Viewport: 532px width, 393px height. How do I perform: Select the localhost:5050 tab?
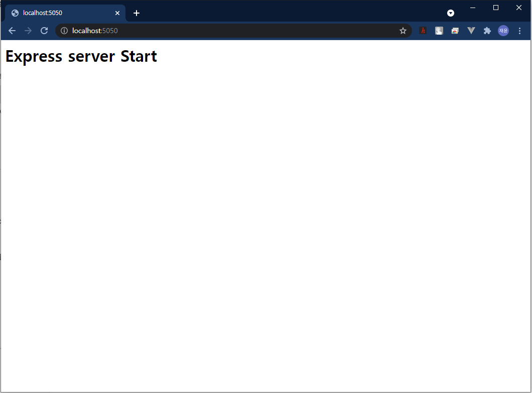tap(65, 13)
